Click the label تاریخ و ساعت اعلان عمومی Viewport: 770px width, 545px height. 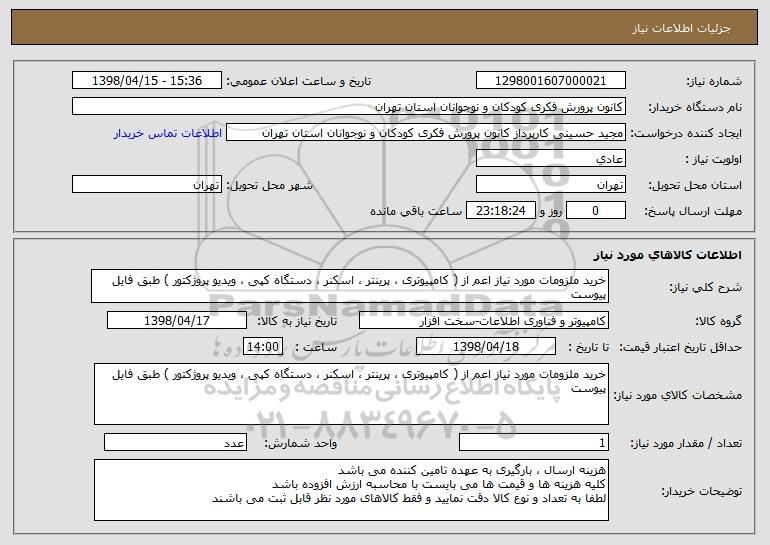pos(299,82)
